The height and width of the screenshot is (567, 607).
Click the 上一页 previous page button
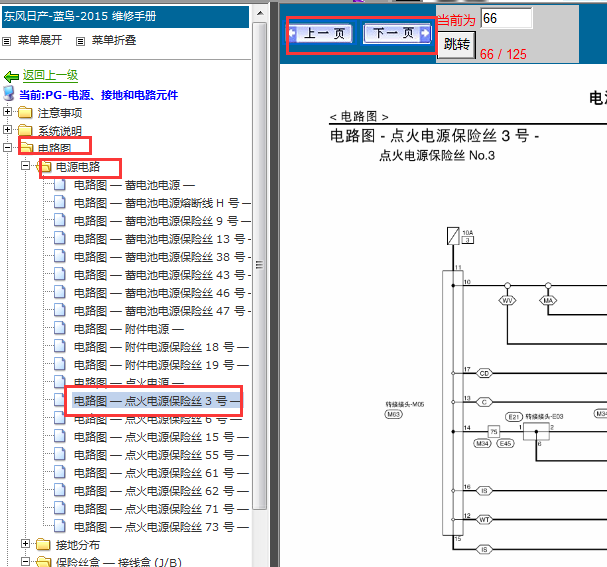pos(321,33)
